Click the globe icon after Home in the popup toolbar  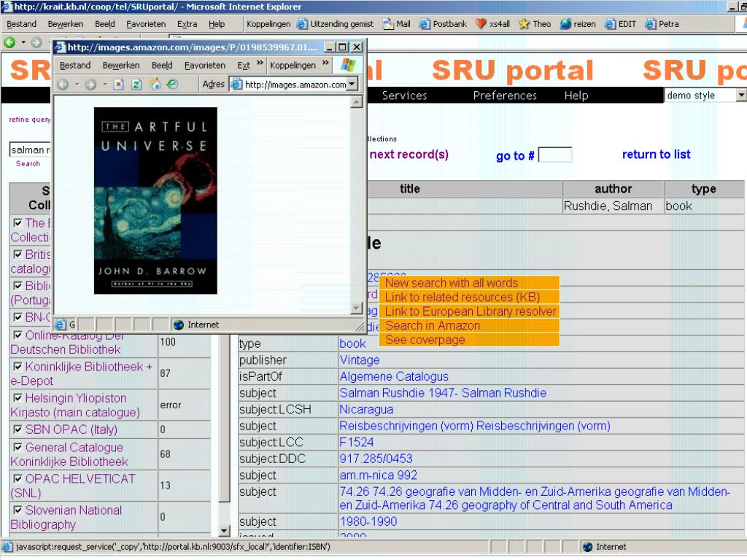coord(172,85)
